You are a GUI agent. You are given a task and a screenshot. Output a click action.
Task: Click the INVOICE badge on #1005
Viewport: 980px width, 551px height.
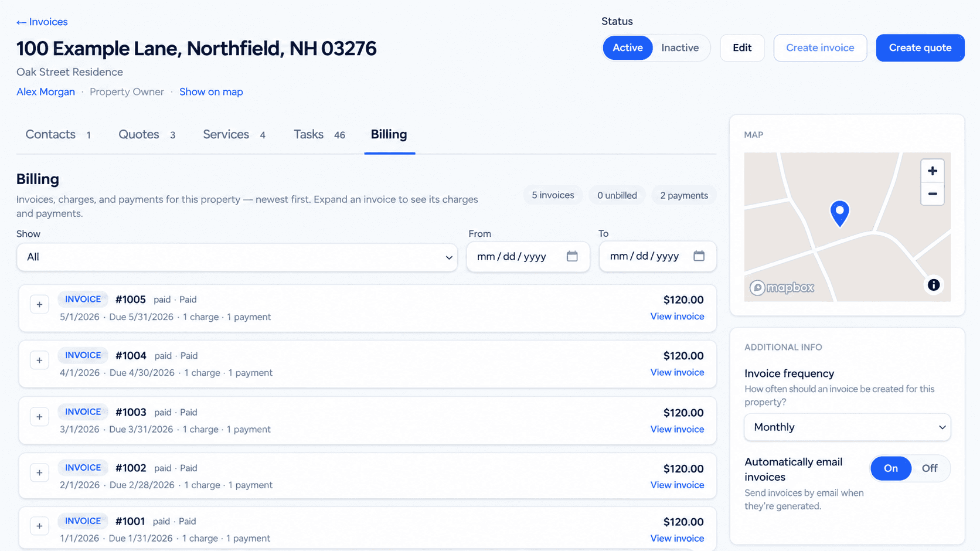click(x=83, y=300)
